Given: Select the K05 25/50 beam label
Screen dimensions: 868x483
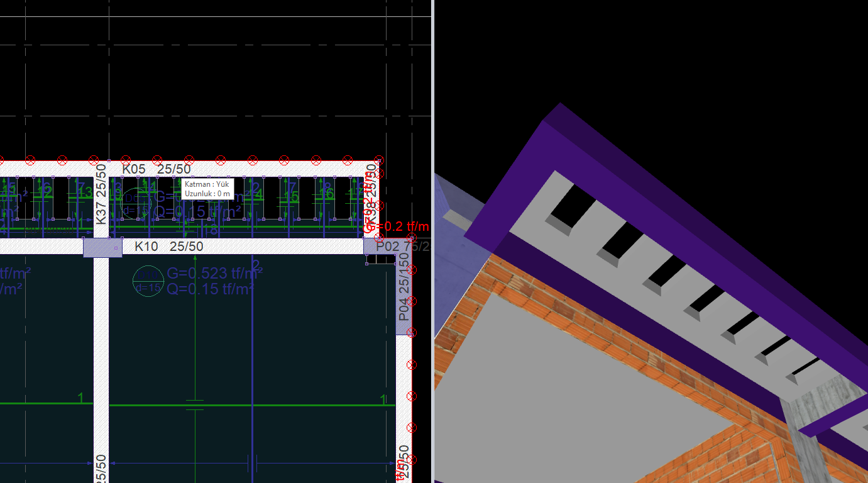Looking at the screenshot, I should [157, 169].
